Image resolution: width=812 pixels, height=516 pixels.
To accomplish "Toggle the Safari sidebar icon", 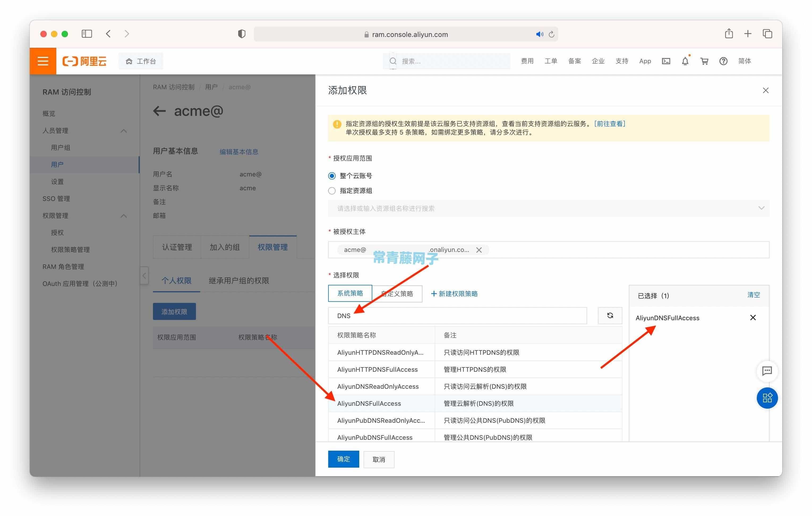I will coord(87,34).
